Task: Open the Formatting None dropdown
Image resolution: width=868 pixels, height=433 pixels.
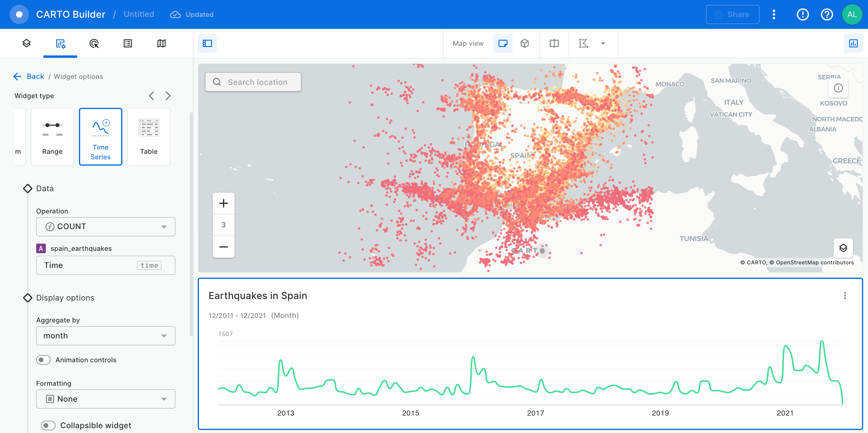Action: tap(105, 399)
